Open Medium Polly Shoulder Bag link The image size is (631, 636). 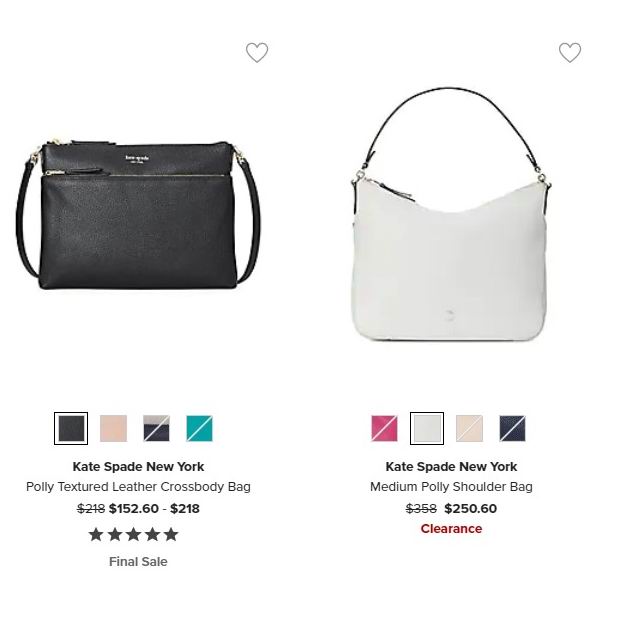pyautogui.click(x=451, y=486)
